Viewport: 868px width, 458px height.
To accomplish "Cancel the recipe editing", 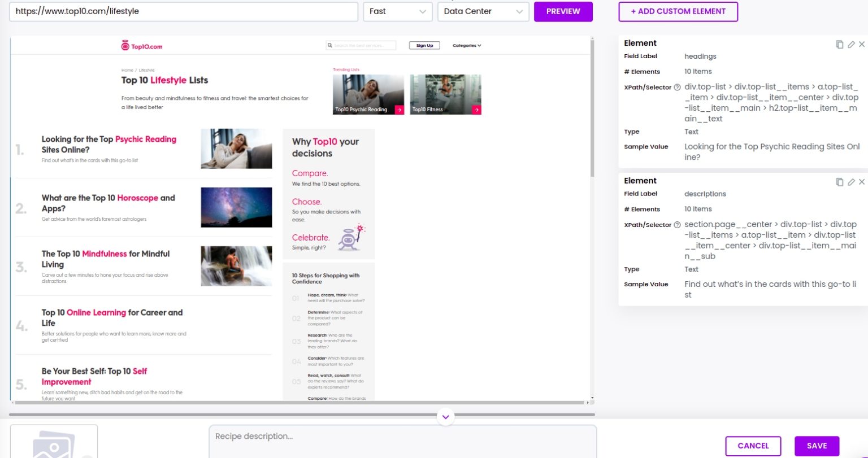I will (x=753, y=446).
